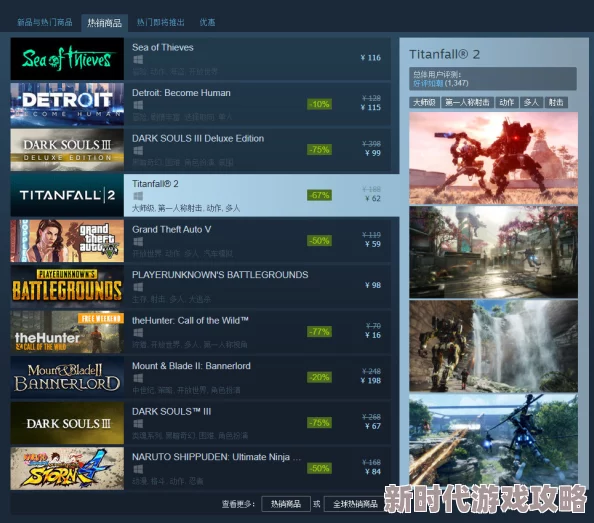This screenshot has height=523, width=594.
Task: Click Titanfall 2 tags line 大师级, 第一人称射击
Action: point(186,208)
